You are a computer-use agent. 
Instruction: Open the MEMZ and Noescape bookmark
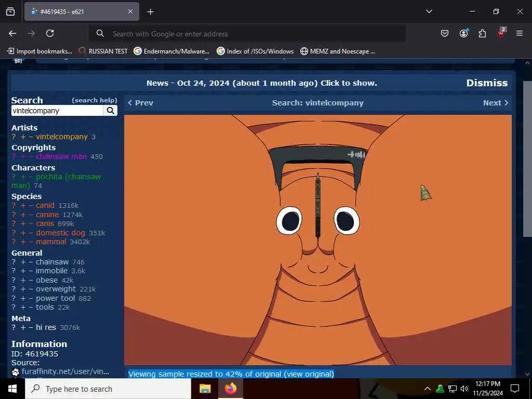click(x=338, y=51)
